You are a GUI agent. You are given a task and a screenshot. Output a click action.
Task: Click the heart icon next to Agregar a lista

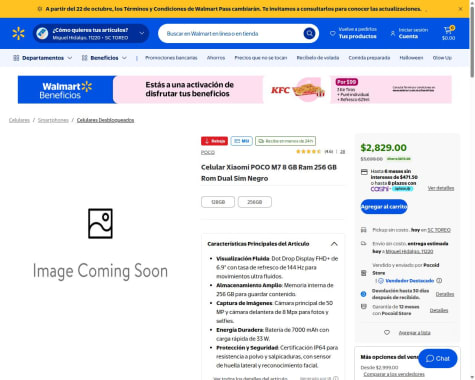click(387, 332)
